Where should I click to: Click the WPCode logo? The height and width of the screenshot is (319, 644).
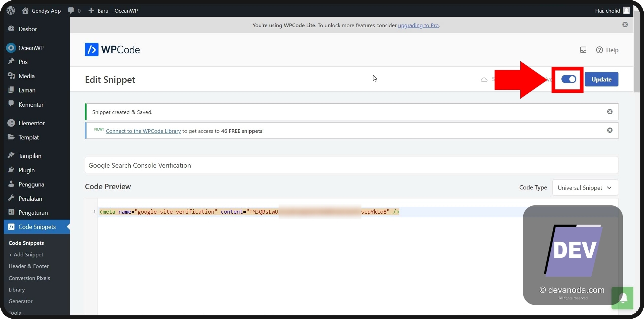112,50
